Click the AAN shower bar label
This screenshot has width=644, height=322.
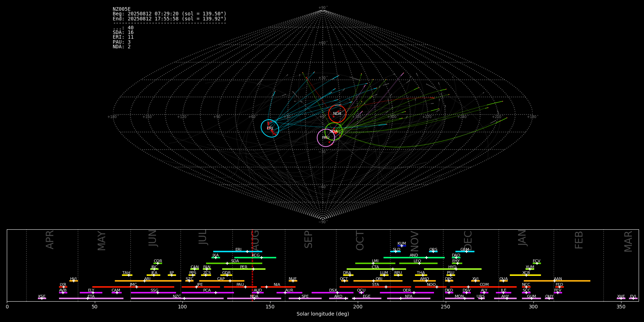pos(558,279)
